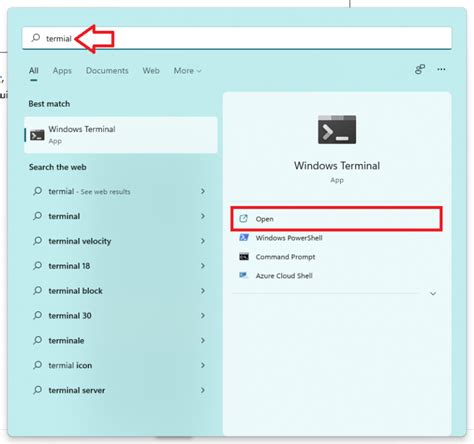Select the All filter tab

pos(34,71)
